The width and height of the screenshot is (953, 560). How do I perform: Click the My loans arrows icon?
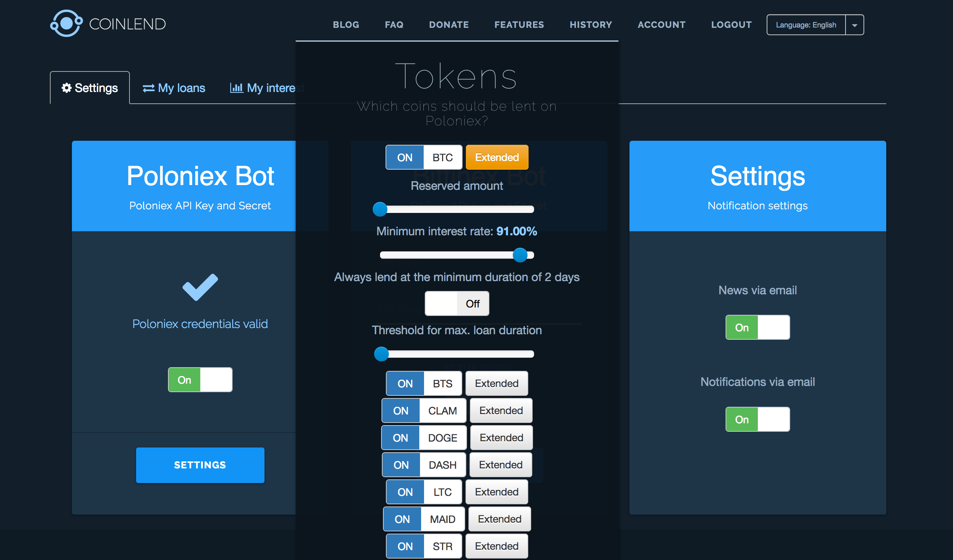[x=148, y=88]
